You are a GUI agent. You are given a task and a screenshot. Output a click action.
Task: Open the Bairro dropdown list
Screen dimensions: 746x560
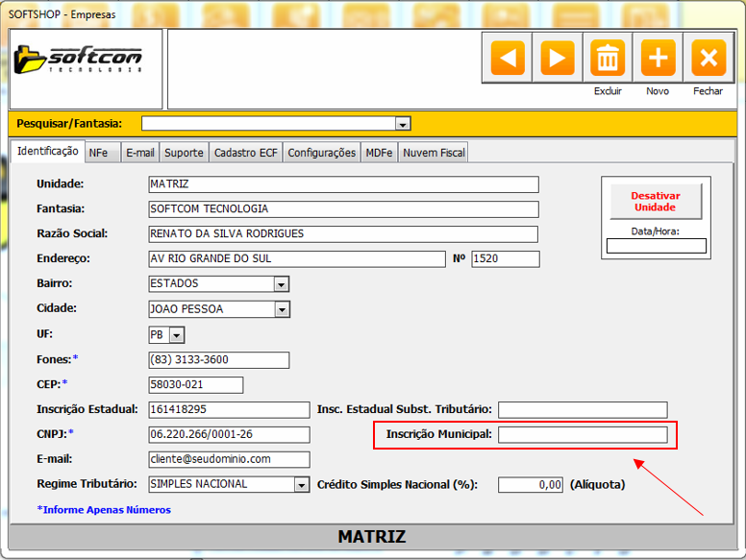(x=281, y=284)
